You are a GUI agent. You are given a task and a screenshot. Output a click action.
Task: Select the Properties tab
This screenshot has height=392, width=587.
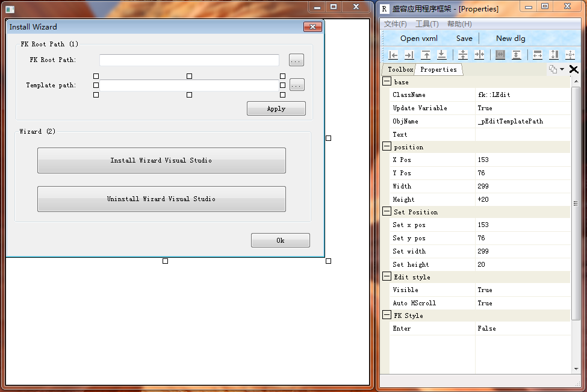(438, 69)
